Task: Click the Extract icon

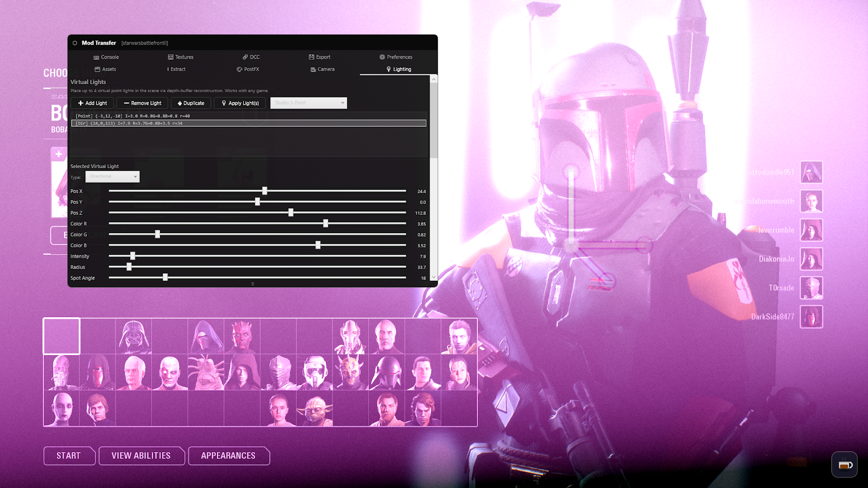Action: pos(168,69)
